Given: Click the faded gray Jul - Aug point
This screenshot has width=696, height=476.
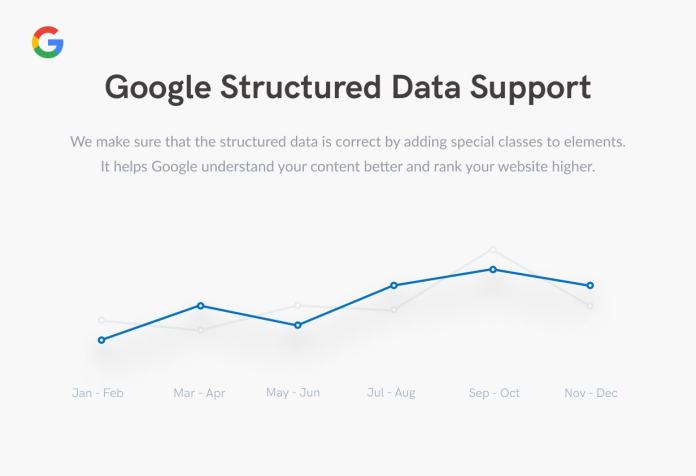Looking at the screenshot, I should pyautogui.click(x=394, y=310).
